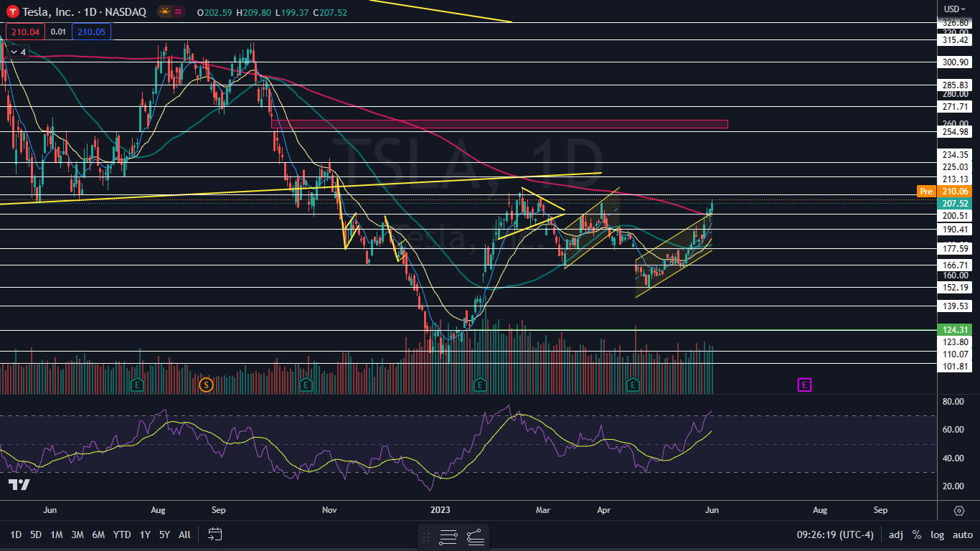Switch to the 5Y time range
Image resolution: width=980 pixels, height=551 pixels.
(x=164, y=534)
